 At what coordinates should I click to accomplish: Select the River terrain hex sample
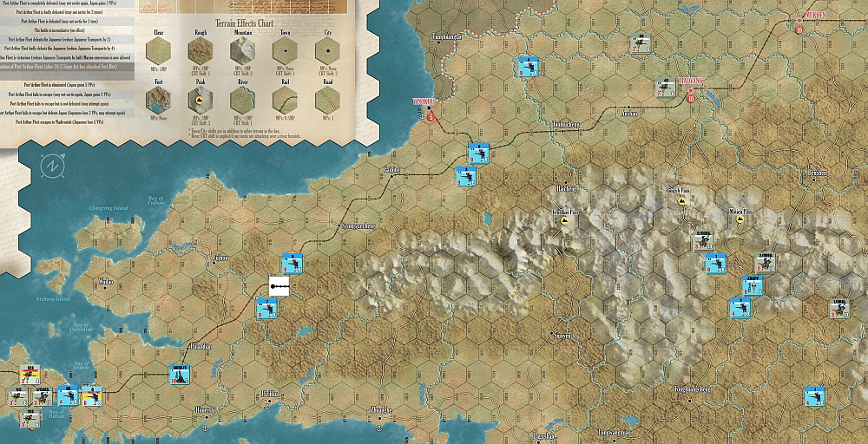click(x=243, y=101)
